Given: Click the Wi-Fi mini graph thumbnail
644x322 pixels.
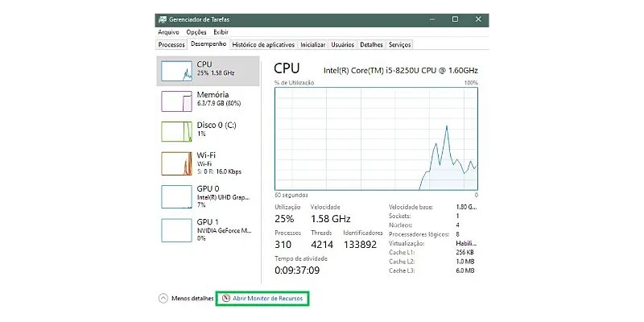Looking at the screenshot, I should pos(176,163).
